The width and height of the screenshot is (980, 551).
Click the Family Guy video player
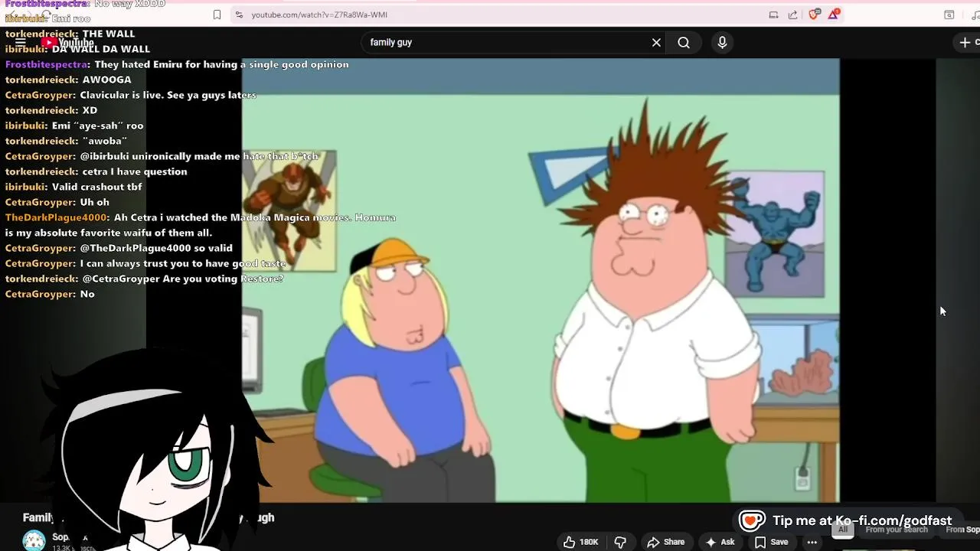541,280
